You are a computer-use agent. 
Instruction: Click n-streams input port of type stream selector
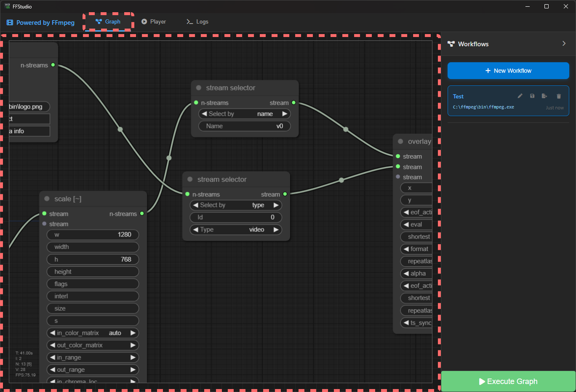pyautogui.click(x=187, y=194)
